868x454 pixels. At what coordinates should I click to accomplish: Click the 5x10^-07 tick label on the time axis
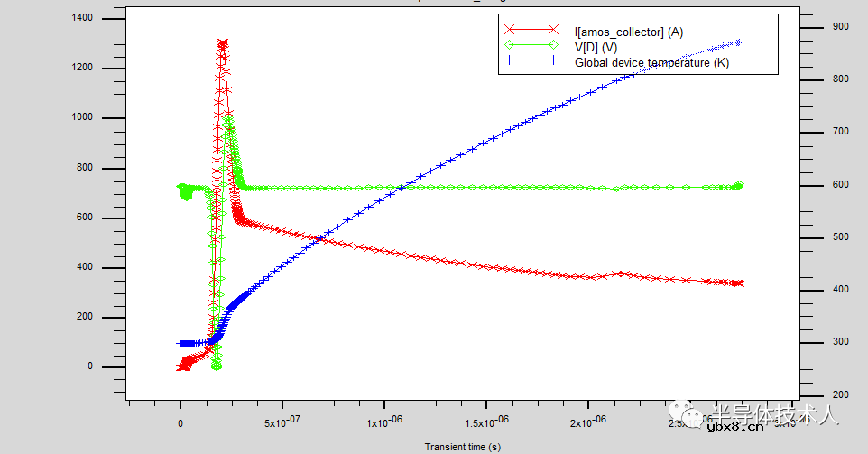click(x=282, y=423)
